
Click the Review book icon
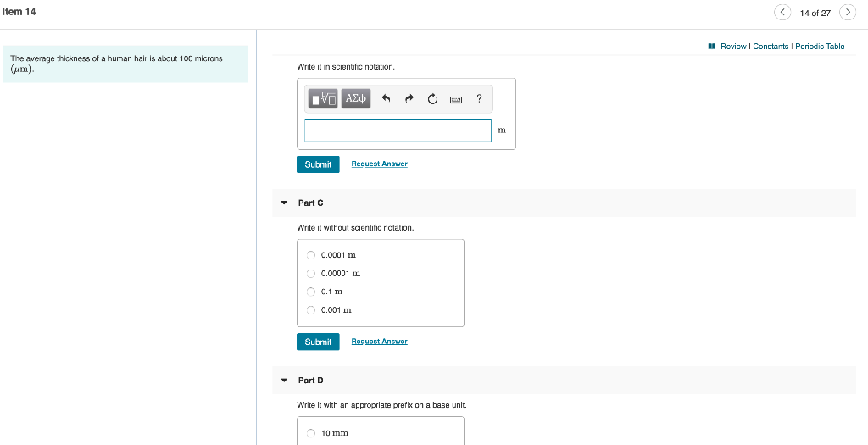[712, 47]
